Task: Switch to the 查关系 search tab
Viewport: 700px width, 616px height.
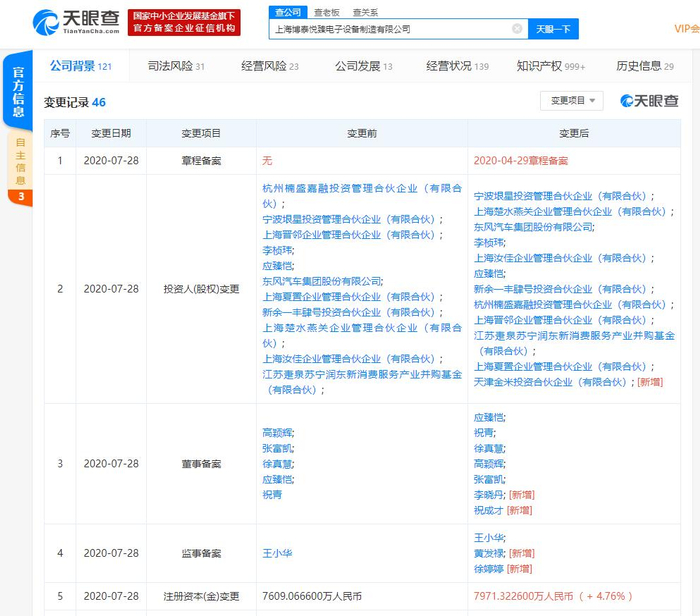Action: (x=364, y=12)
